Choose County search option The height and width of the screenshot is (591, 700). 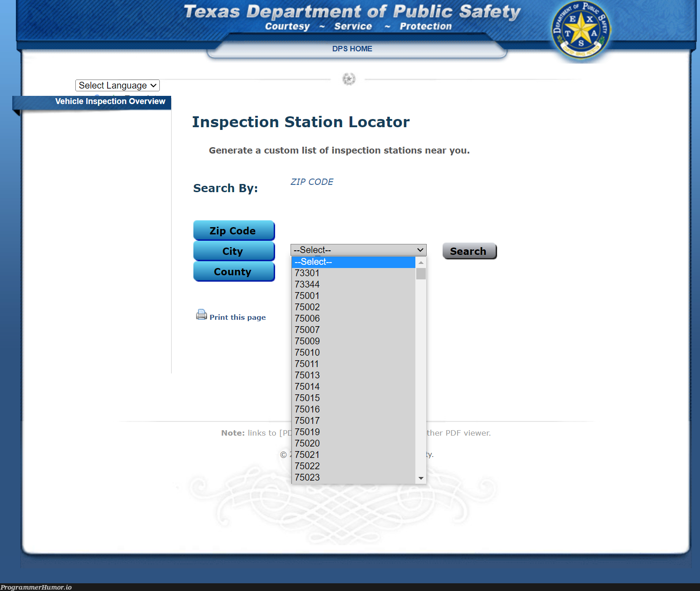tap(234, 271)
